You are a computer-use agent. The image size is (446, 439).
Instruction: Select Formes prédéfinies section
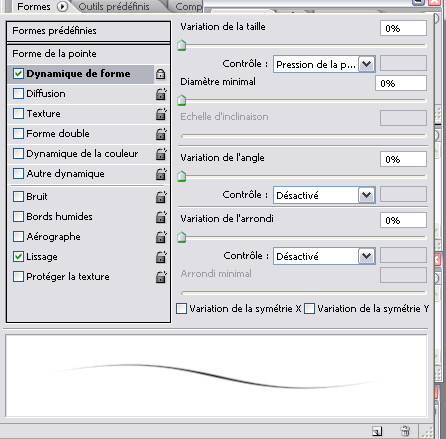[x=88, y=31]
